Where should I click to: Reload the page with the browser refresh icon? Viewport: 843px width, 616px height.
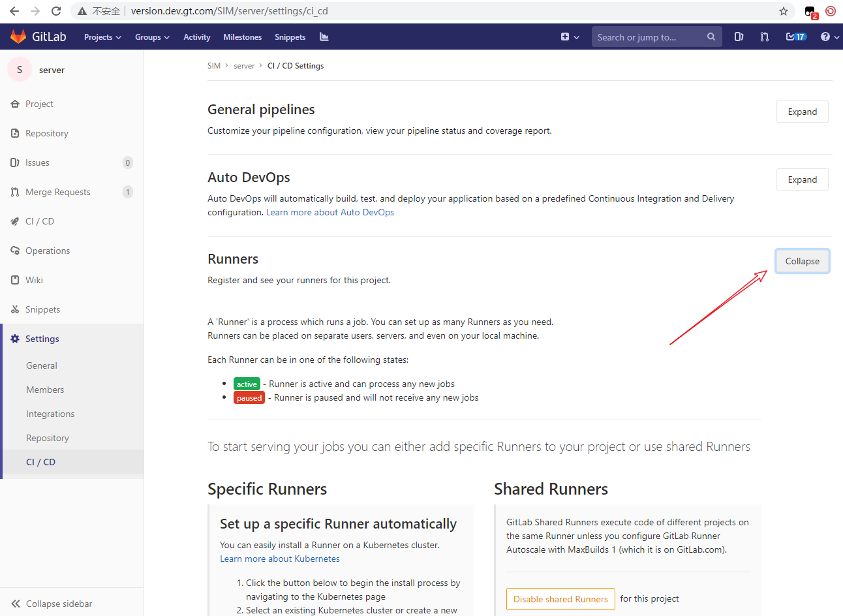click(56, 11)
